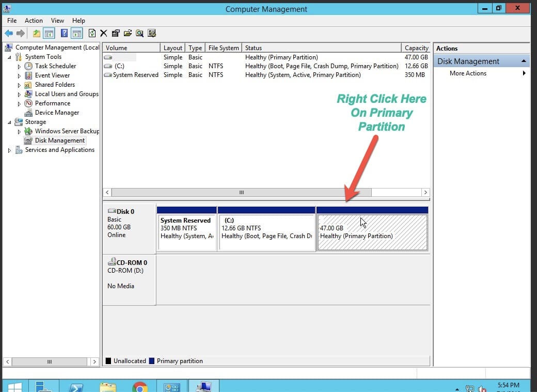This screenshot has width=537, height=392.
Task: Click the black X delete toolbar icon
Action: click(103, 34)
